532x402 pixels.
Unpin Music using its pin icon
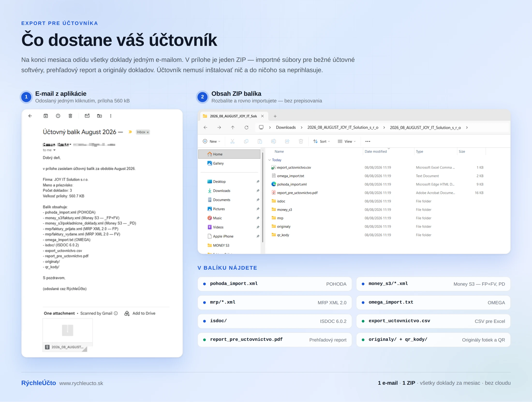258,218
